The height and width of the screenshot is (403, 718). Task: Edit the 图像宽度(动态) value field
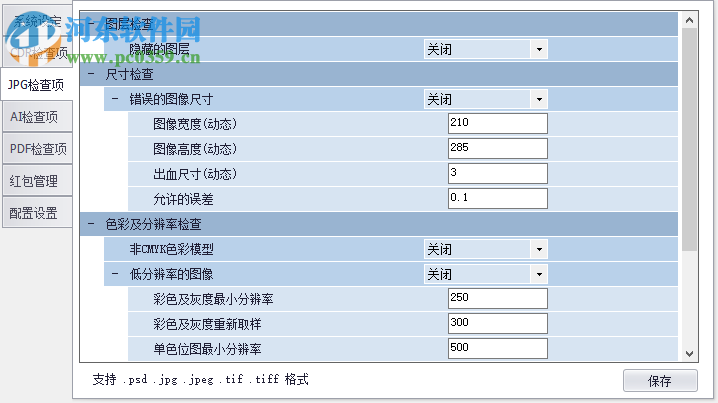pyautogui.click(x=498, y=124)
